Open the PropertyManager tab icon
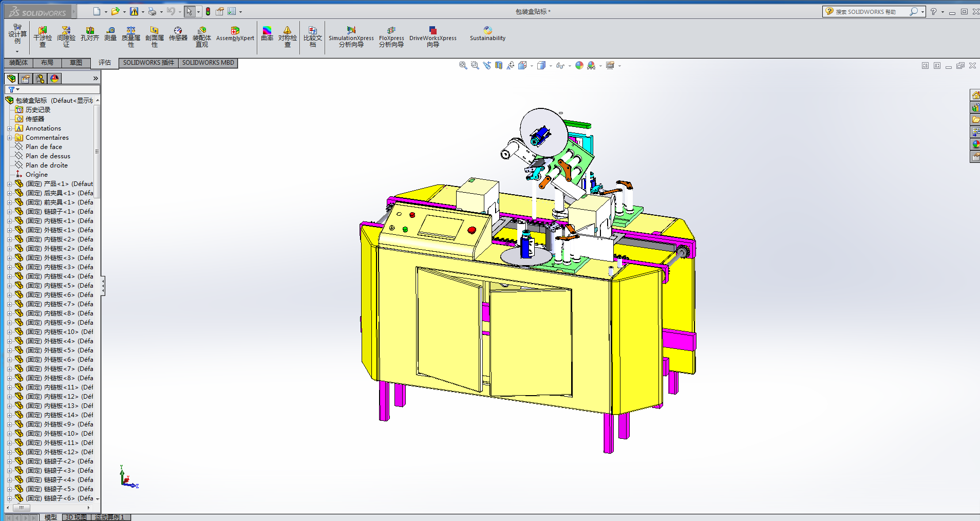The image size is (980, 521). coord(26,79)
